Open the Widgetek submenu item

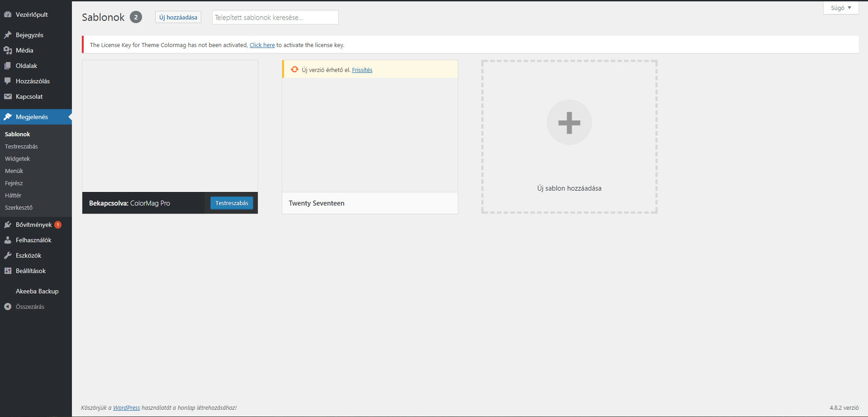(x=17, y=158)
